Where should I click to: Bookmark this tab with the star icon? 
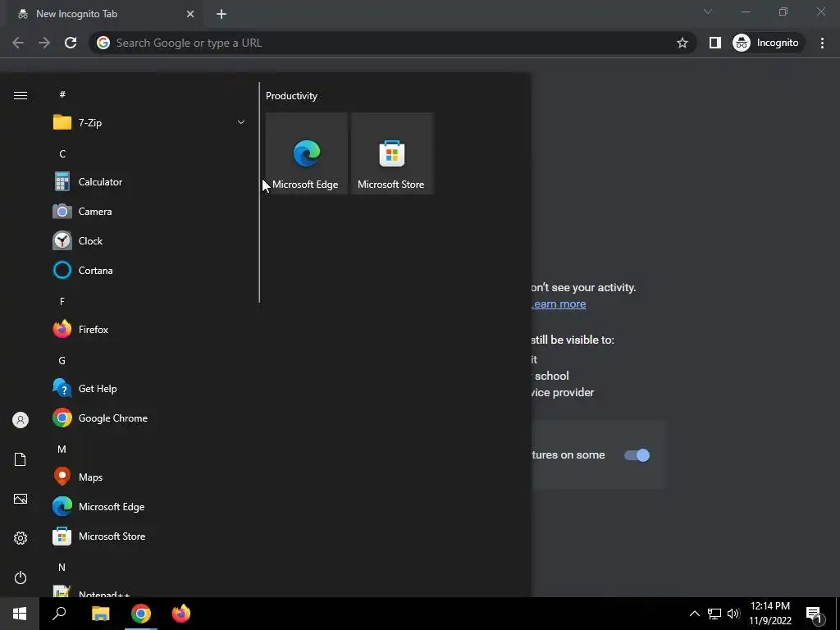[x=682, y=43]
